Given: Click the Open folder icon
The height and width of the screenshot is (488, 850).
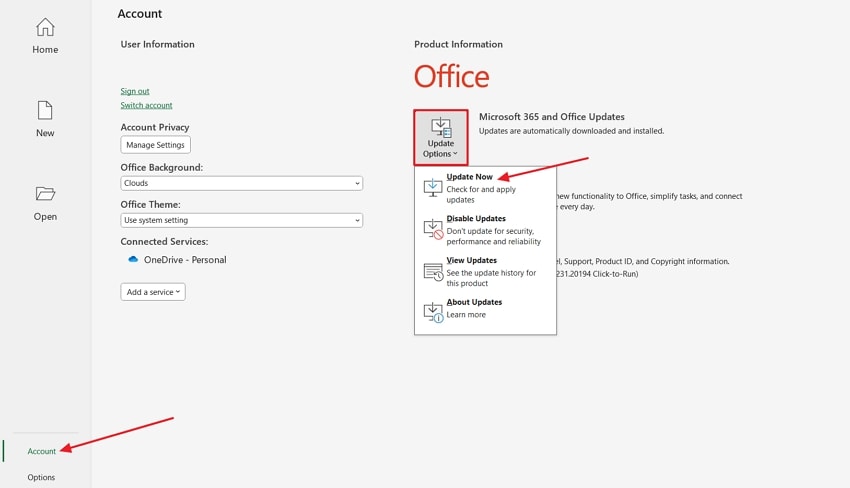Looking at the screenshot, I should [x=45, y=194].
